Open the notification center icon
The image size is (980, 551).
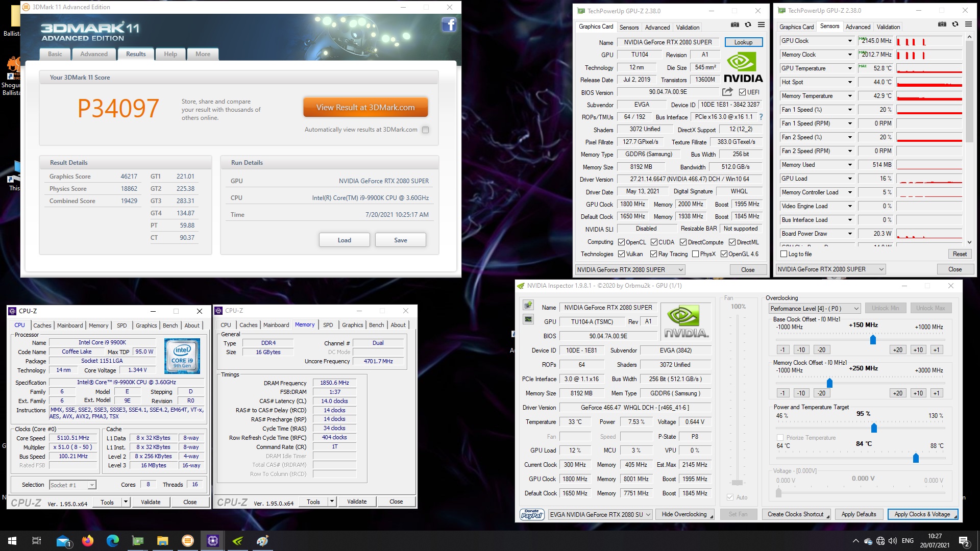point(964,541)
